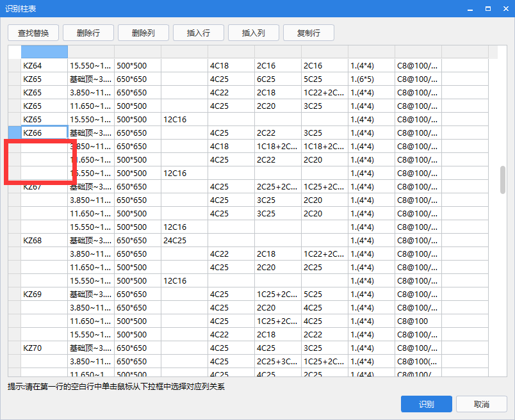The width and height of the screenshot is (515, 420).
Task: Click the 插入行 button
Action: pos(199,33)
